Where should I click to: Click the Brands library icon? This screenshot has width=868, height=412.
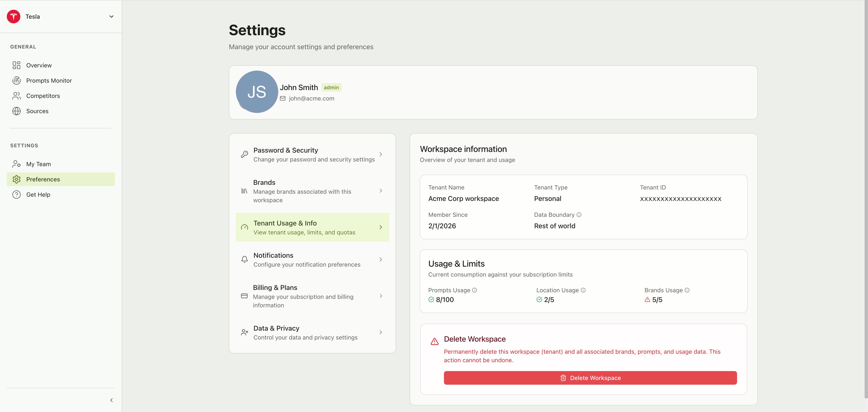244,191
